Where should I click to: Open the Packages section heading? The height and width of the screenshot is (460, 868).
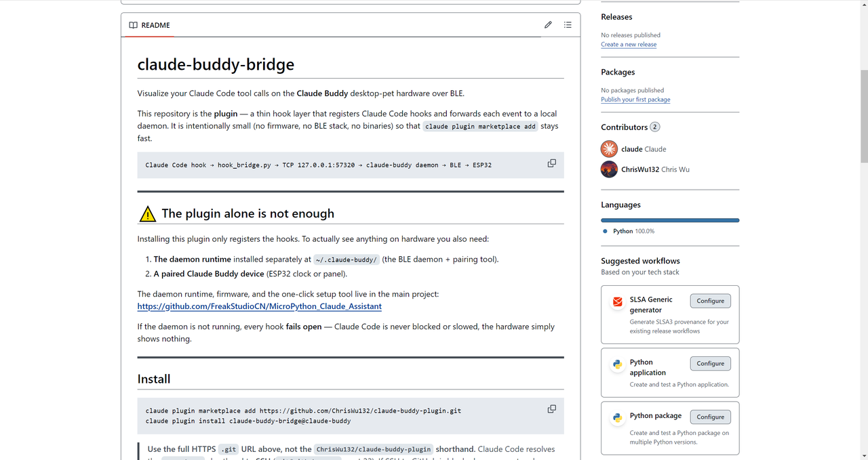point(618,72)
